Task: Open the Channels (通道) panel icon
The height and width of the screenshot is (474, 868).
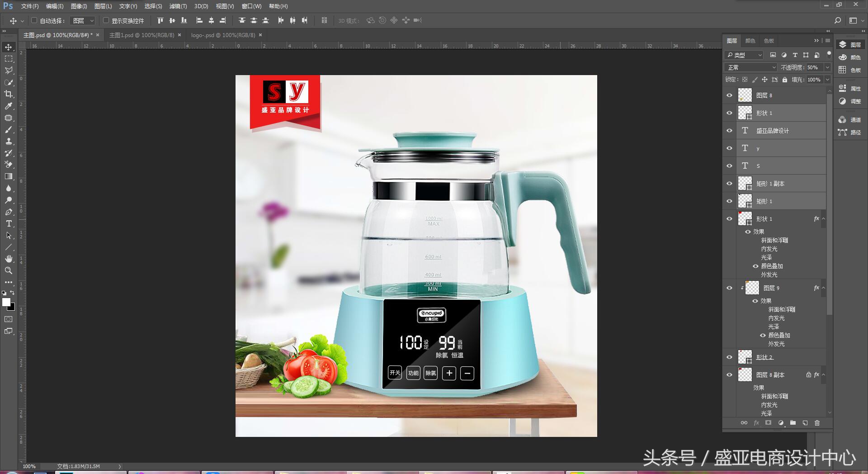Action: click(842, 119)
